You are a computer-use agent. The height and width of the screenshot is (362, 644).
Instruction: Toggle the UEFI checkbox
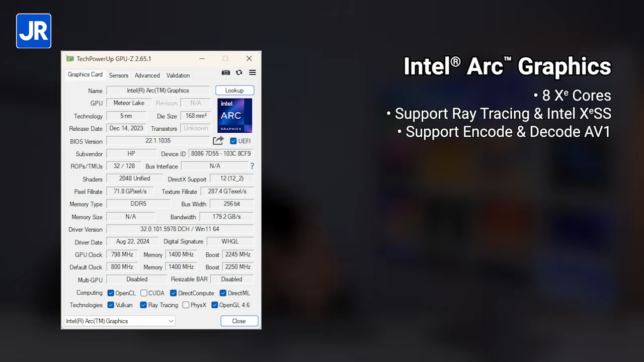click(x=233, y=141)
